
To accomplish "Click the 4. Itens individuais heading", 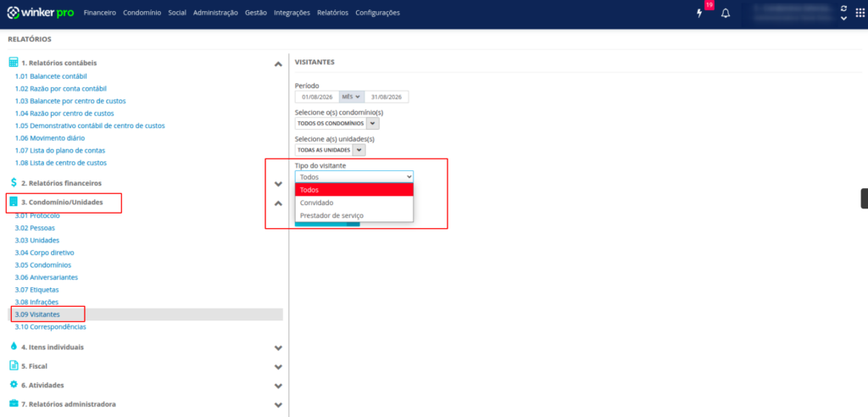I will pos(53,347).
